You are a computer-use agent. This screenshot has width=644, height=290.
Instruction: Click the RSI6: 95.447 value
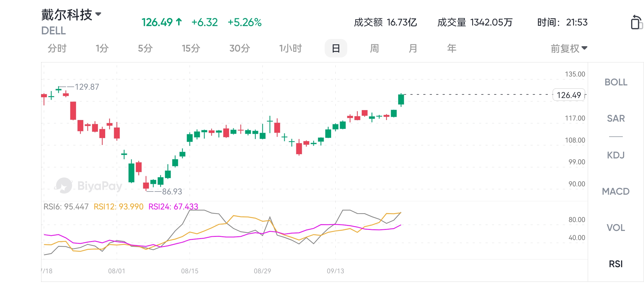point(66,206)
